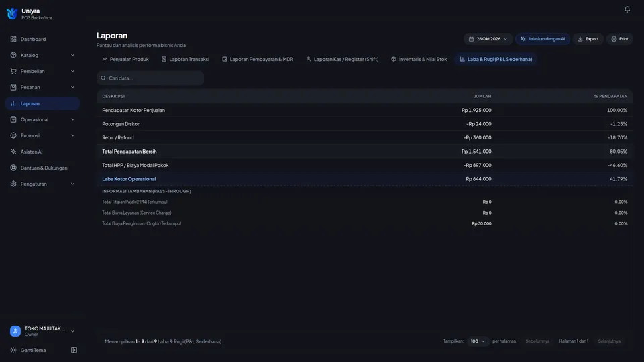This screenshot has height=362, width=644.
Task: Click the Operasional clipboard icon
Action: point(13,119)
